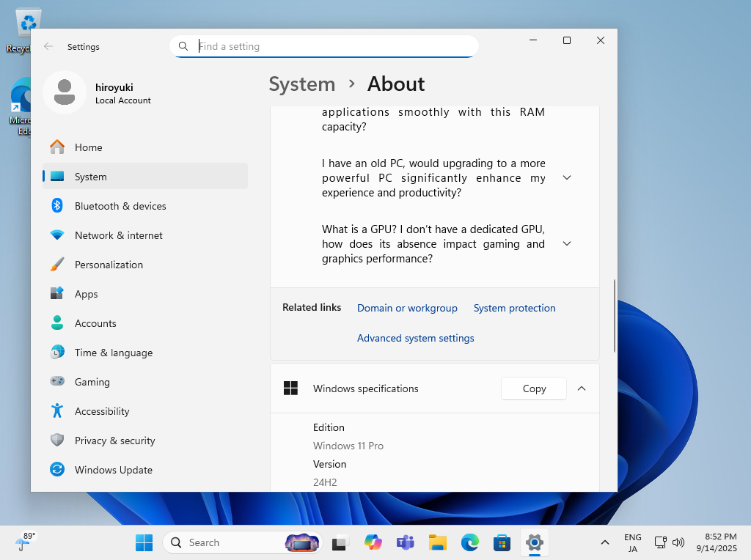
Task: Open the Domain or workgroup link
Action: click(407, 308)
